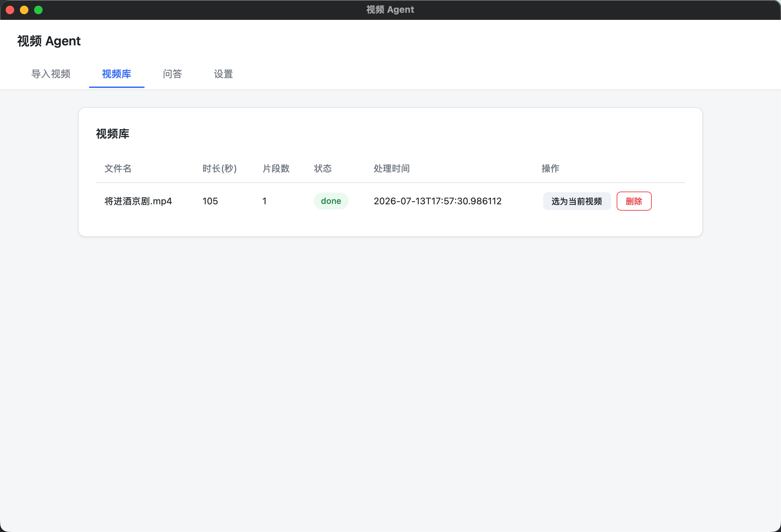This screenshot has width=781, height=532.
Task: Click the segment count value 1
Action: pos(264,201)
